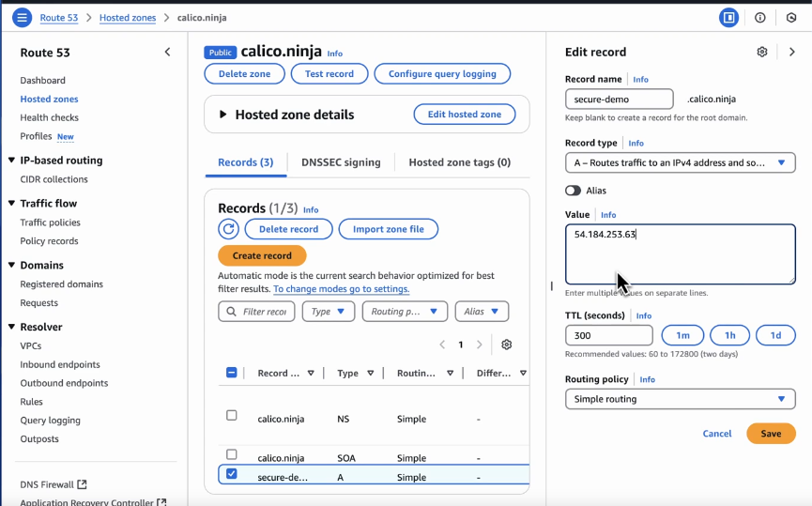Switch to the Hosted zone tags tab
This screenshot has height=506, width=812.
[x=459, y=162]
